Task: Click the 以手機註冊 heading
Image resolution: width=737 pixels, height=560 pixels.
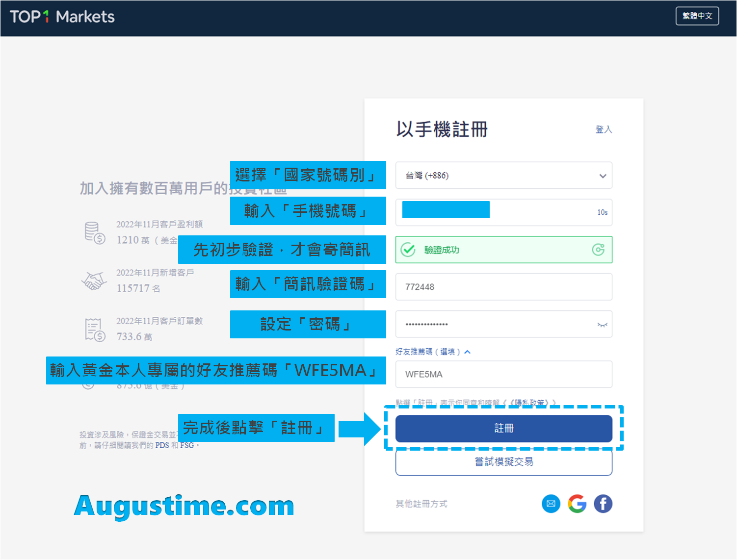Action: (x=442, y=129)
